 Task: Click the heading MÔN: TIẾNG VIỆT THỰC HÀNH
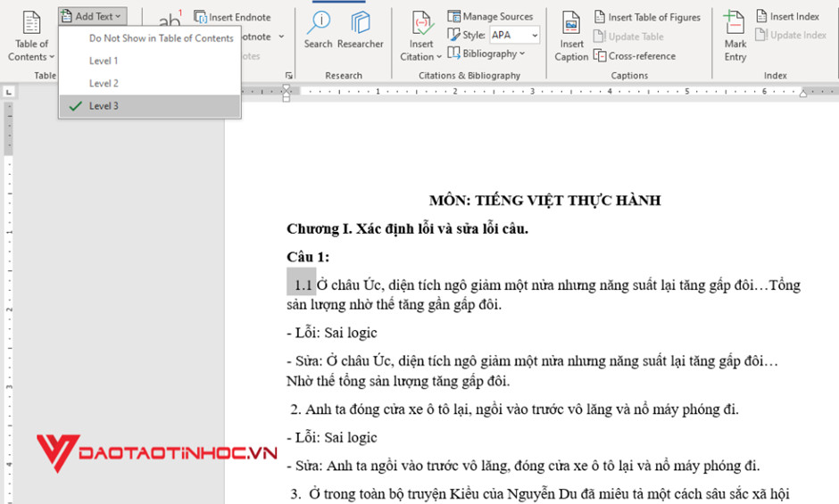coord(544,201)
